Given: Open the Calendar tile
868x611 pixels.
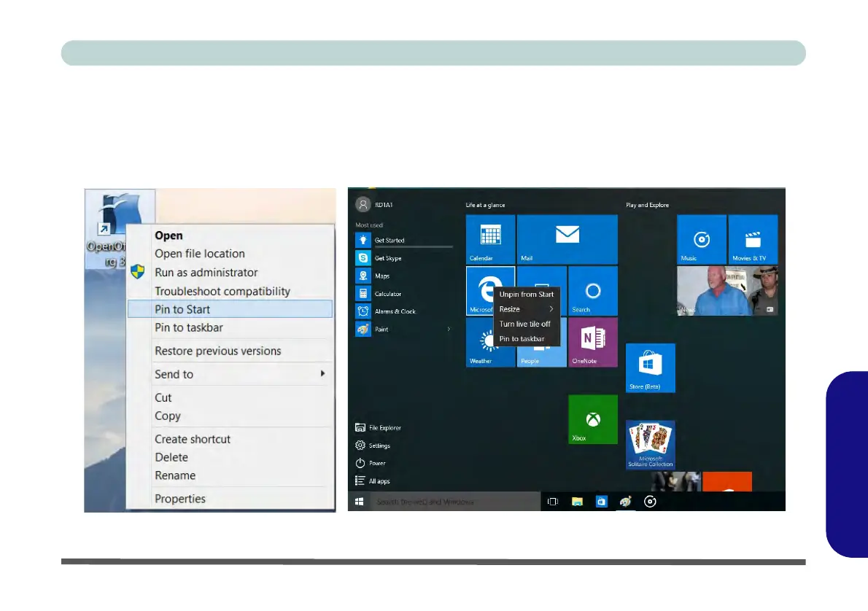Looking at the screenshot, I should (x=490, y=239).
